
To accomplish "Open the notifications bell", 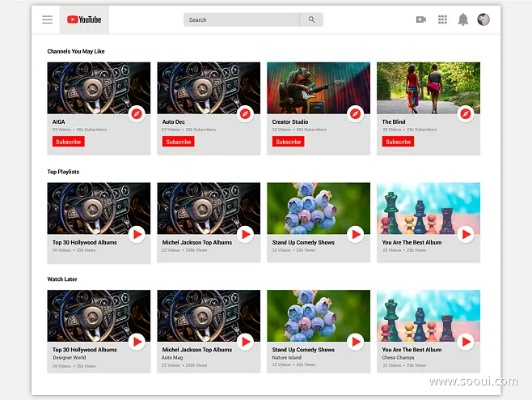I will pos(463,20).
